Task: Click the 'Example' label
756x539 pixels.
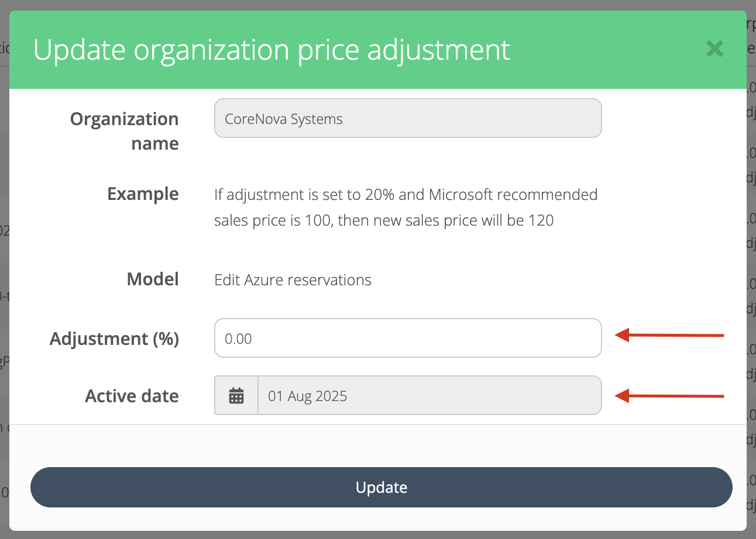Action: pyautogui.click(x=143, y=194)
